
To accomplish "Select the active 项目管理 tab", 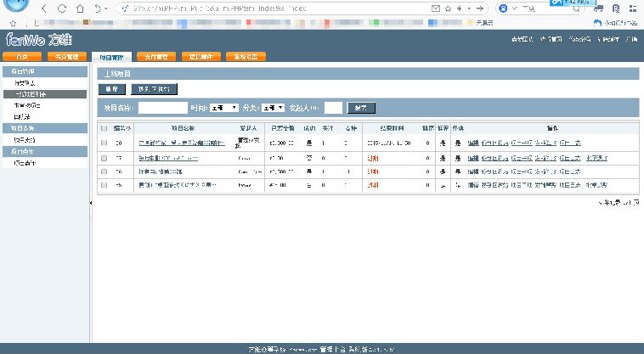I will 111,57.
